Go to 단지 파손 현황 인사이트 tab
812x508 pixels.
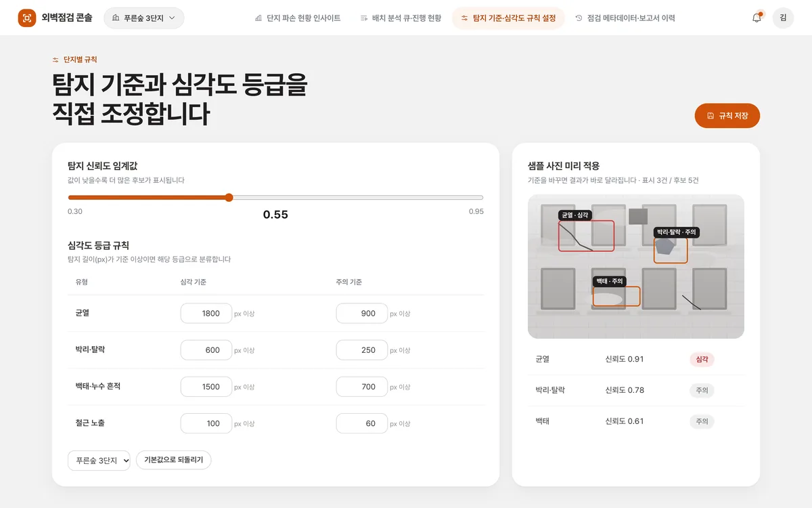click(298, 18)
